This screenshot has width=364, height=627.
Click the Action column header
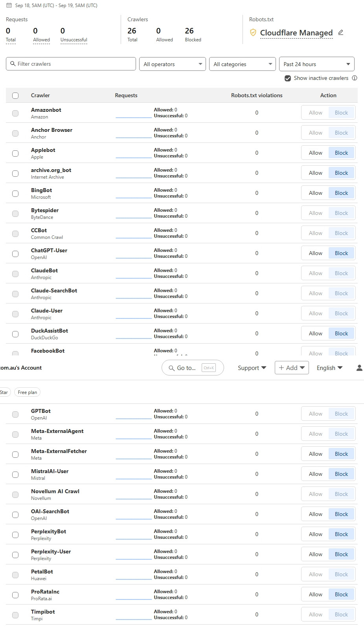pyautogui.click(x=328, y=95)
